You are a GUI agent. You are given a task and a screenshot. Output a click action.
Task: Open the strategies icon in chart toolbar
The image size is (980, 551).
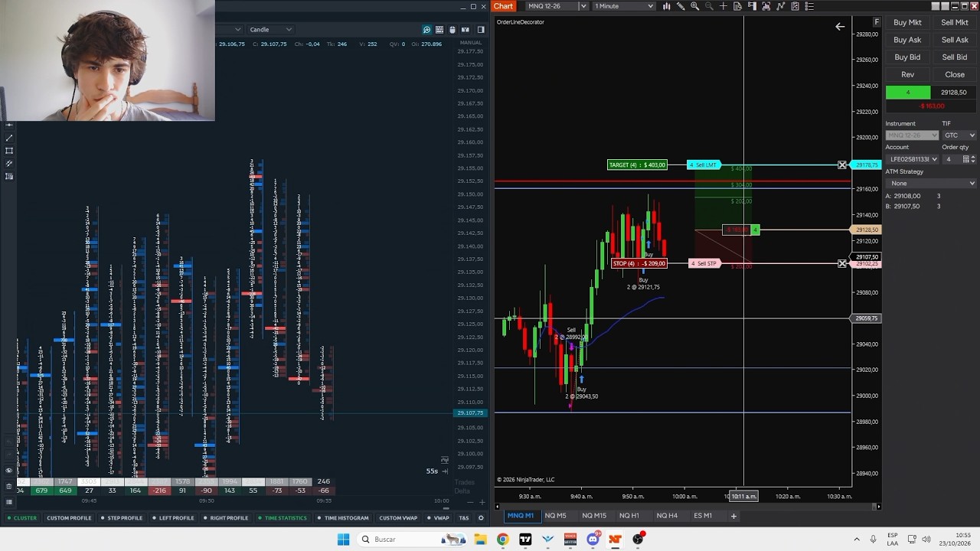(x=795, y=6)
